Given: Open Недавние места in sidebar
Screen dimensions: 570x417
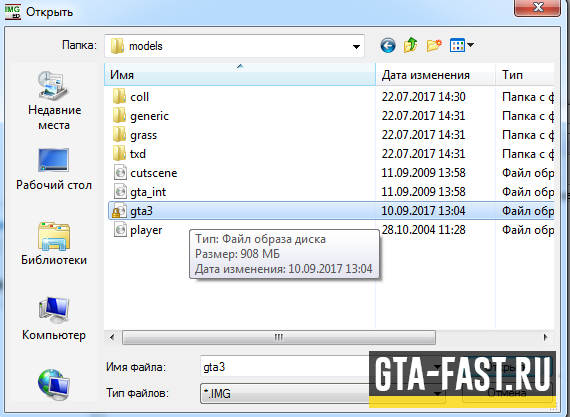Looking at the screenshot, I should [x=54, y=101].
